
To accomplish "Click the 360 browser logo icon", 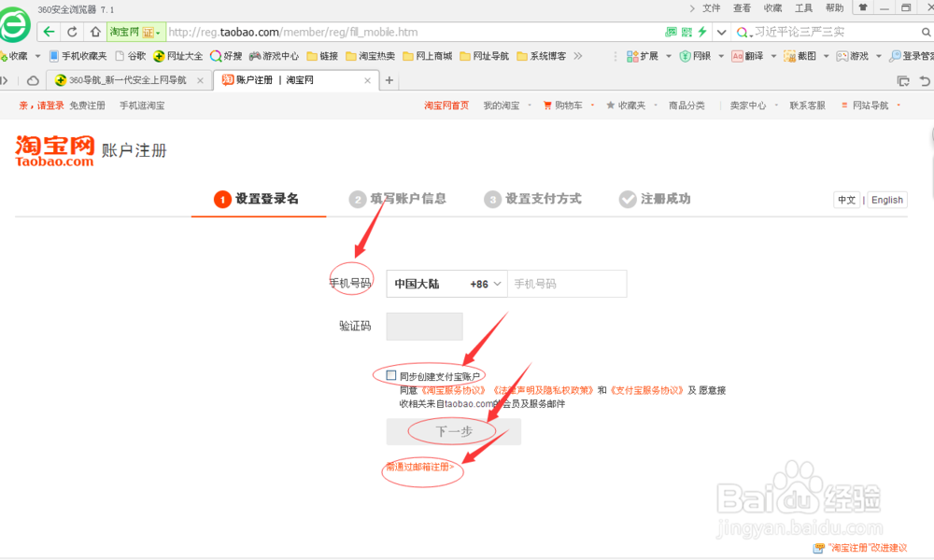I will pyautogui.click(x=15, y=25).
